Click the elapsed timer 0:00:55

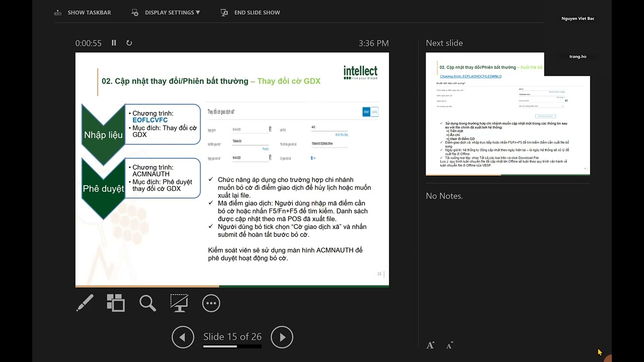click(89, 43)
